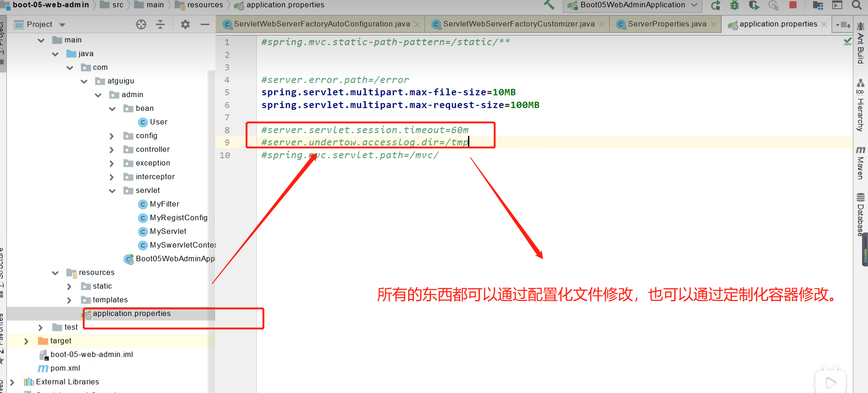Viewport: 868px width, 393px height.
Task: Open the Maven tool window
Action: tap(860, 163)
